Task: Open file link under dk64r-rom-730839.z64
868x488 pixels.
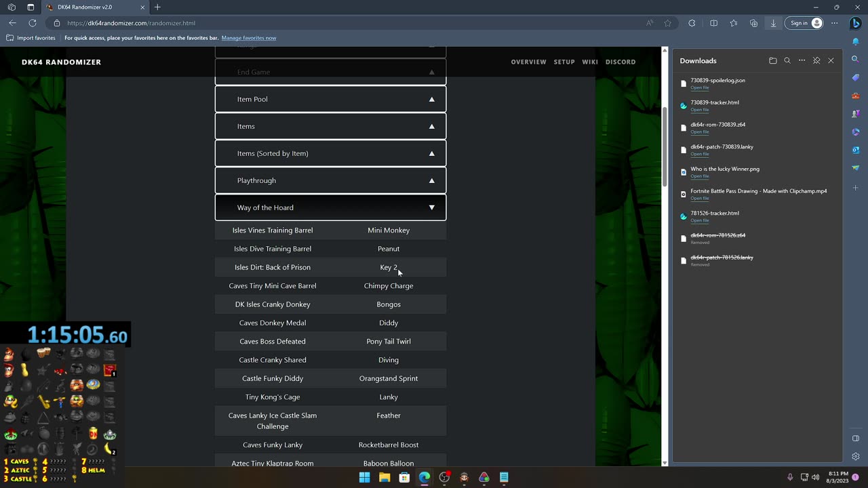Action: tap(700, 131)
